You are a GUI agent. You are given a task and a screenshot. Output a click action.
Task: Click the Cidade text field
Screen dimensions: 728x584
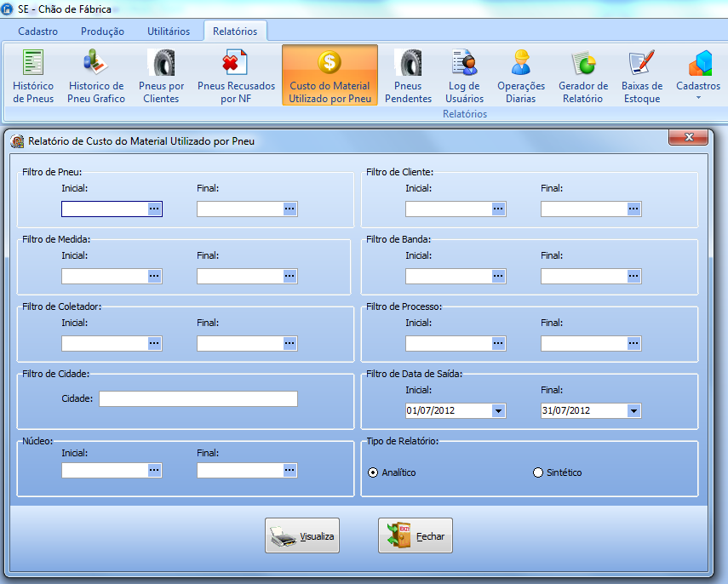point(198,399)
